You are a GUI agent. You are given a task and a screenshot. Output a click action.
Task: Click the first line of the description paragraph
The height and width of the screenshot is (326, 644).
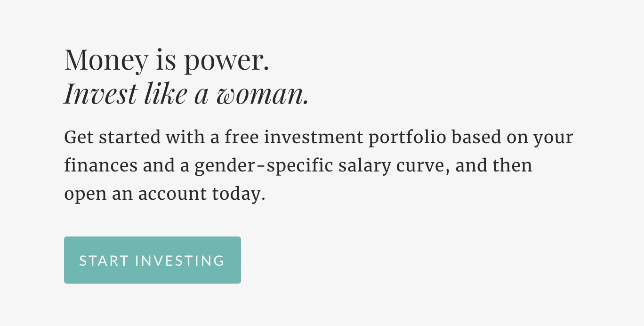coord(318,137)
